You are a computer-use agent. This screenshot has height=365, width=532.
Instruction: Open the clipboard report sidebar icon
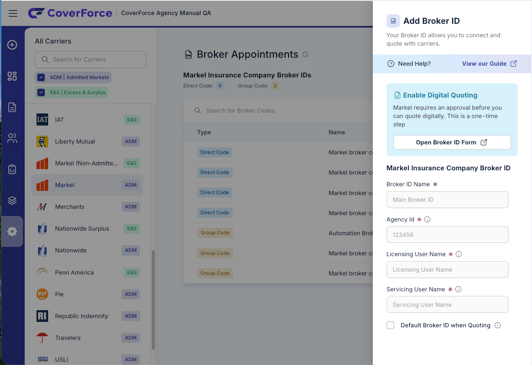(12, 169)
